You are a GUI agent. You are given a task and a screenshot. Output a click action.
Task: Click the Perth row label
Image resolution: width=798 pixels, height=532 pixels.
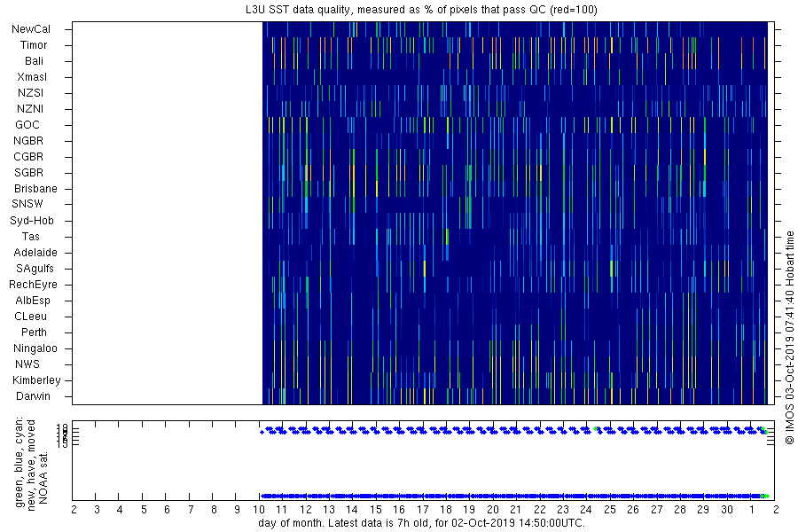coord(34,332)
